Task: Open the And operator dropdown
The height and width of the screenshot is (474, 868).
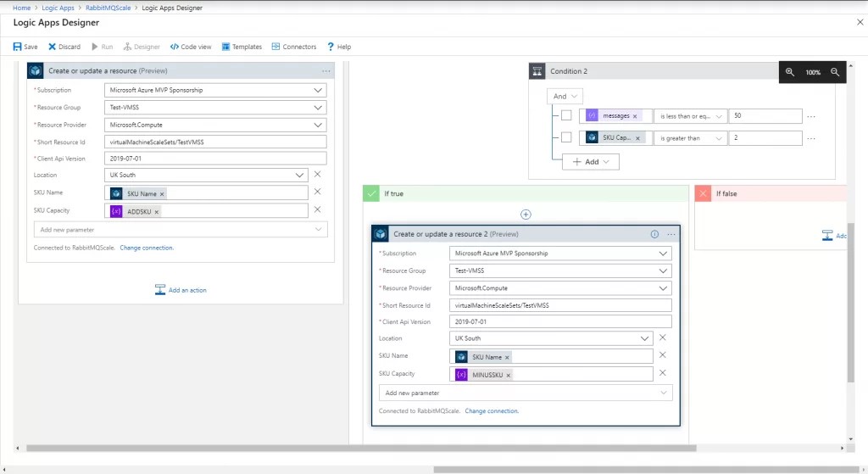Action: 565,97
